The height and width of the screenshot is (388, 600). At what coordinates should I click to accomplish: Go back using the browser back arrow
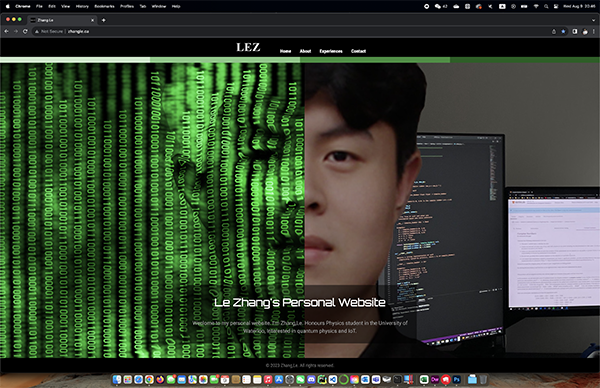coord(7,31)
